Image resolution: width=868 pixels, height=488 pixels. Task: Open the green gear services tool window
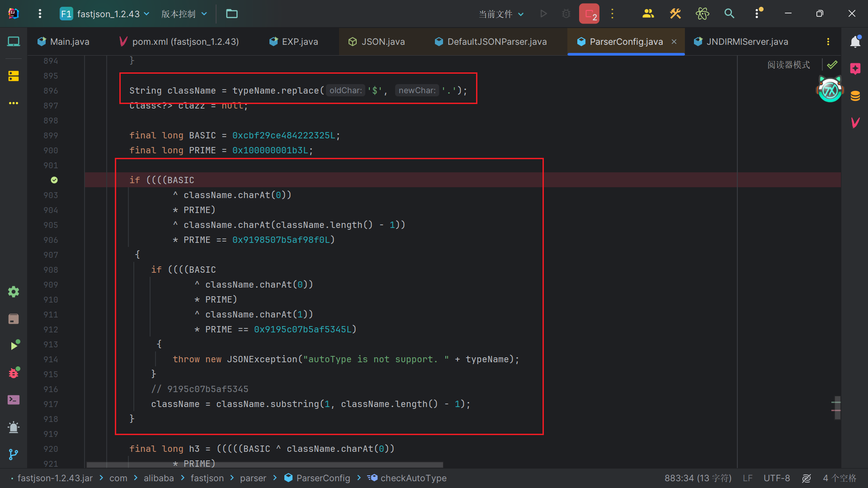point(14,292)
